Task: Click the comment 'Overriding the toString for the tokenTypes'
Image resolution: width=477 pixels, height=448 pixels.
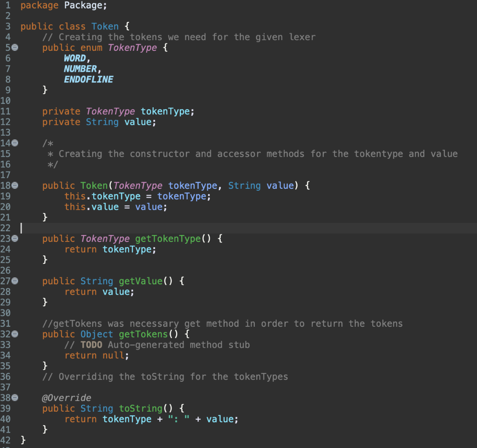Action: click(x=165, y=377)
